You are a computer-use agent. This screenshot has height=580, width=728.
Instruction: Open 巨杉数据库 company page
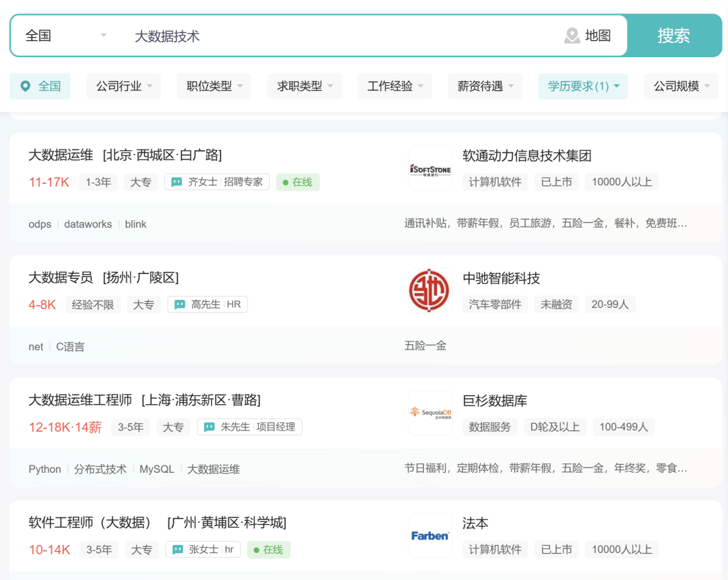point(495,400)
